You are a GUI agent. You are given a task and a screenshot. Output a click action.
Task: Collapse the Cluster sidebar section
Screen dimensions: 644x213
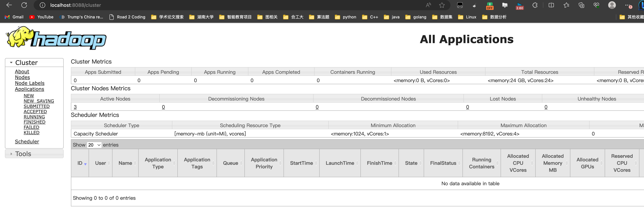[x=11, y=63]
